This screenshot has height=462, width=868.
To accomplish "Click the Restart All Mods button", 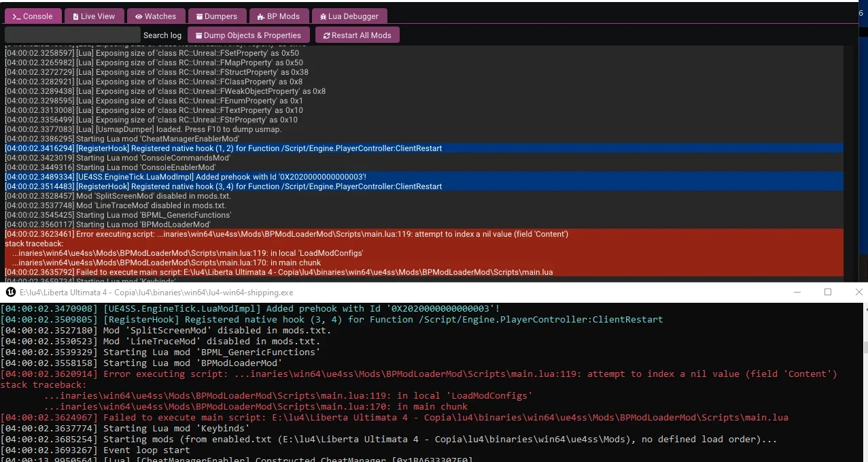I will pyautogui.click(x=357, y=35).
